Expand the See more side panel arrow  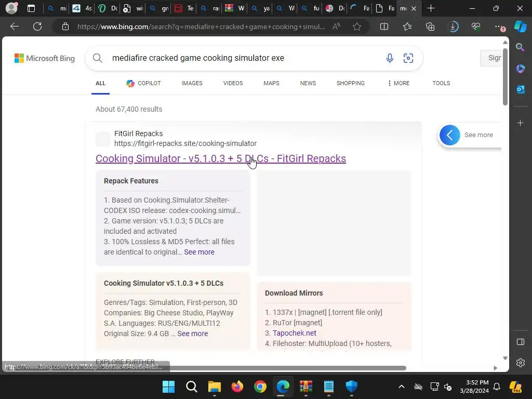(x=450, y=135)
